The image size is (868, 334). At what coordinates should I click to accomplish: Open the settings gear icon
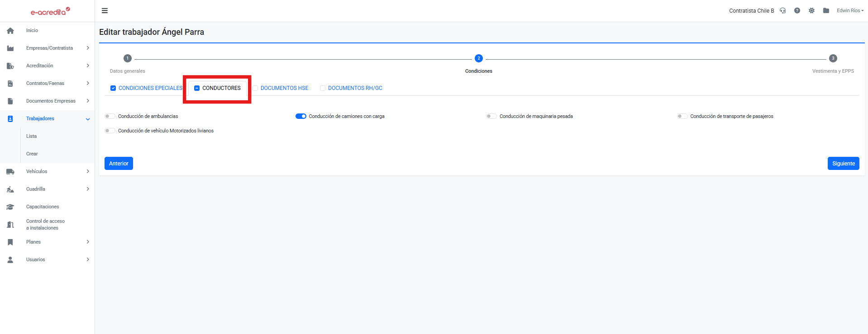point(811,10)
